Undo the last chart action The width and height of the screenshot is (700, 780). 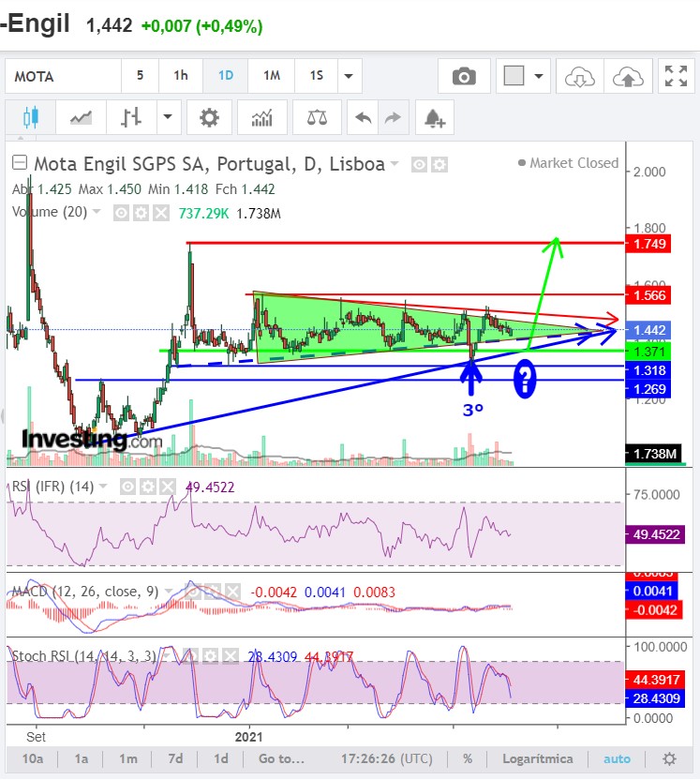pyautogui.click(x=363, y=117)
